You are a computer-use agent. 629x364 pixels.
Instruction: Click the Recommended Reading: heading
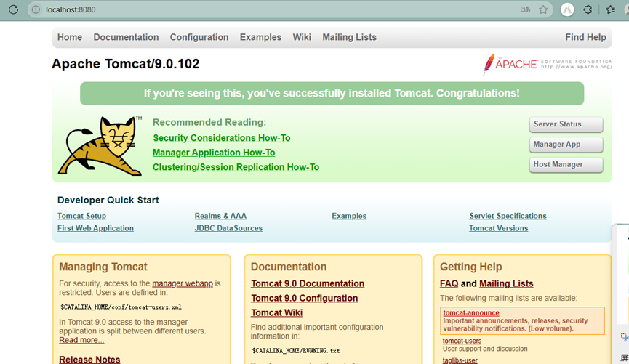pyautogui.click(x=209, y=122)
